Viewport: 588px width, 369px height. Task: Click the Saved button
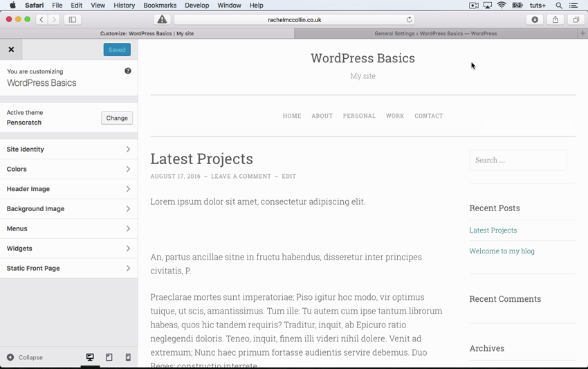117,50
